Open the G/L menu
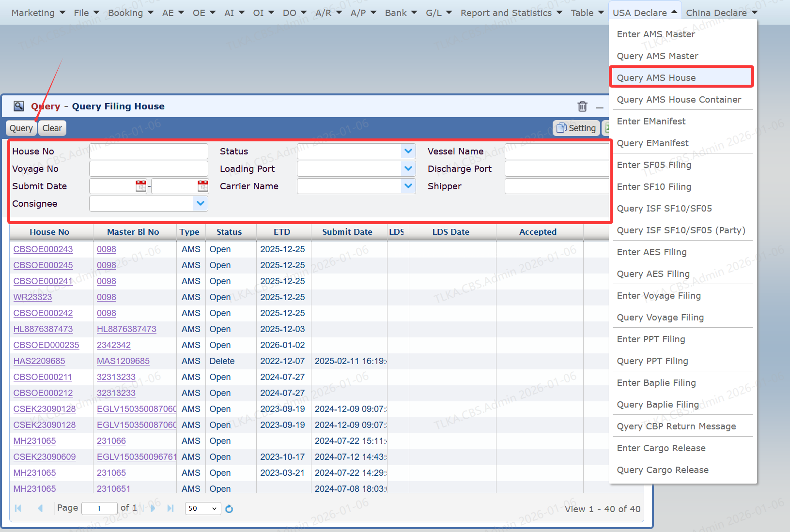 439,13
